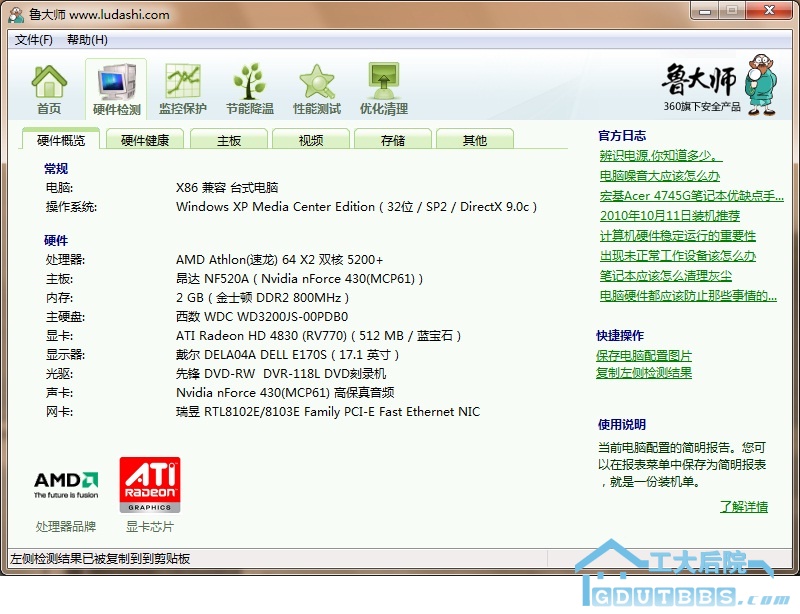Click the 节能降温 energy saving icon

[249, 89]
